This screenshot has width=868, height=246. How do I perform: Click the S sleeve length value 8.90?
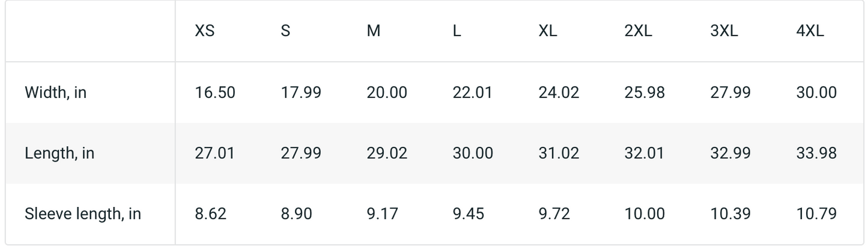tap(297, 214)
